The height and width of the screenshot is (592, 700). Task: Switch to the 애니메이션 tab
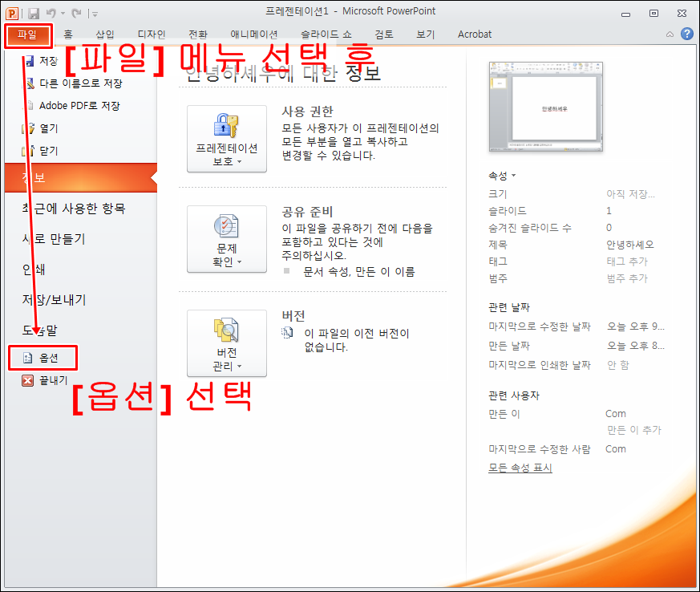coord(253,34)
